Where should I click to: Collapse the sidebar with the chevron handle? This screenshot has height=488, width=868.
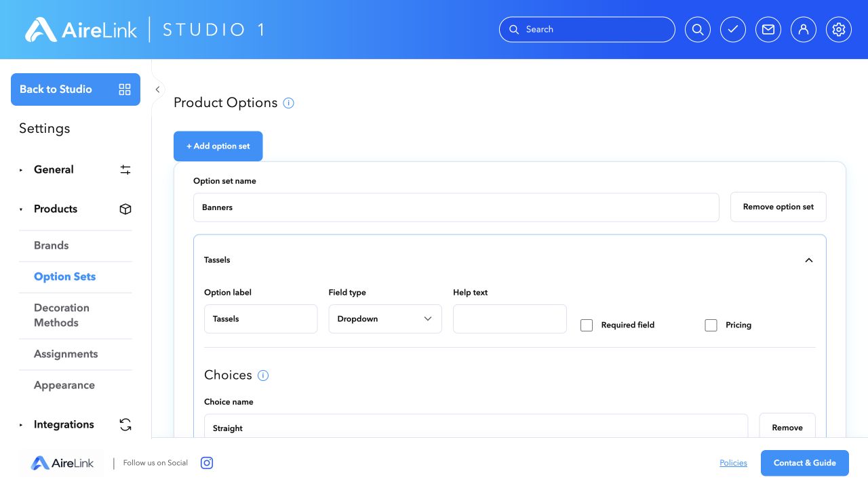[157, 89]
